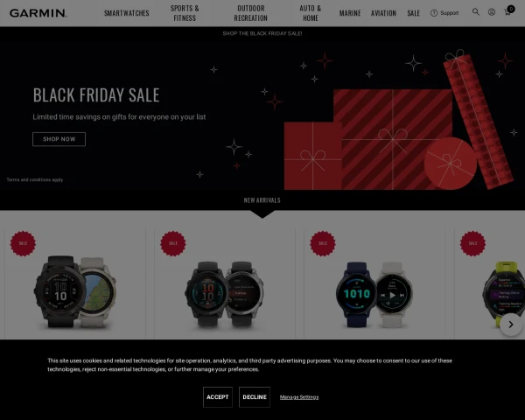Screen dimensions: 525x420
Task: Click the Support question mark icon
Action: (434, 13)
